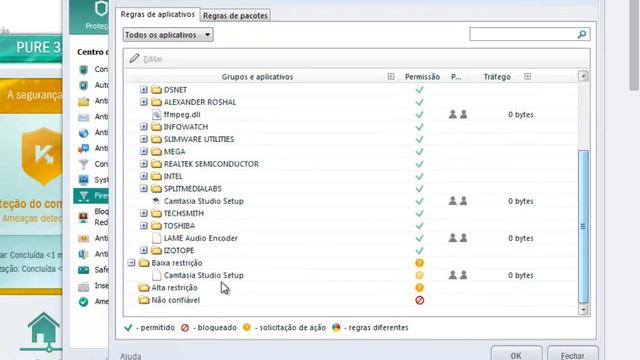Screen dimensions: 640x360
Task: Expand the MEGA group
Action: (x=144, y=151)
